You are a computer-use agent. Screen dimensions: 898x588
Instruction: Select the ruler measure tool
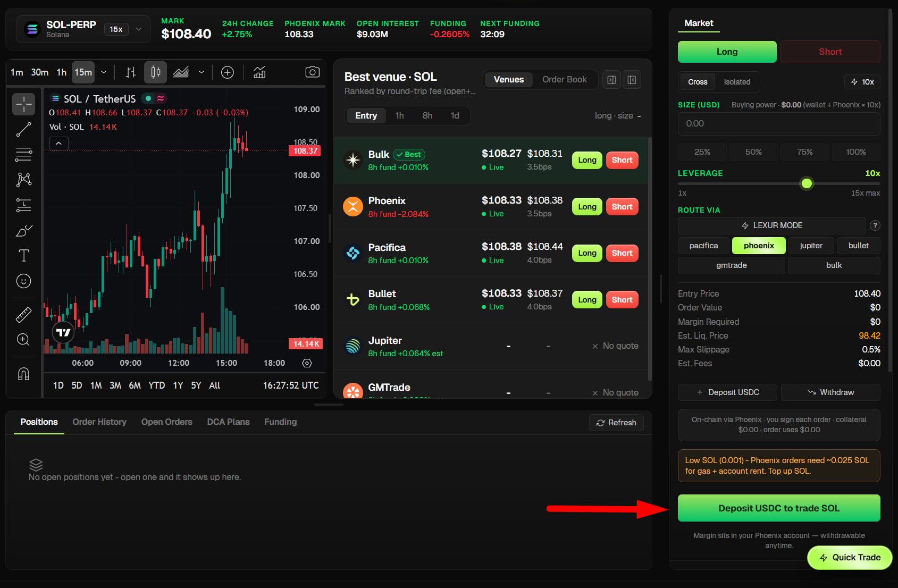(x=23, y=315)
